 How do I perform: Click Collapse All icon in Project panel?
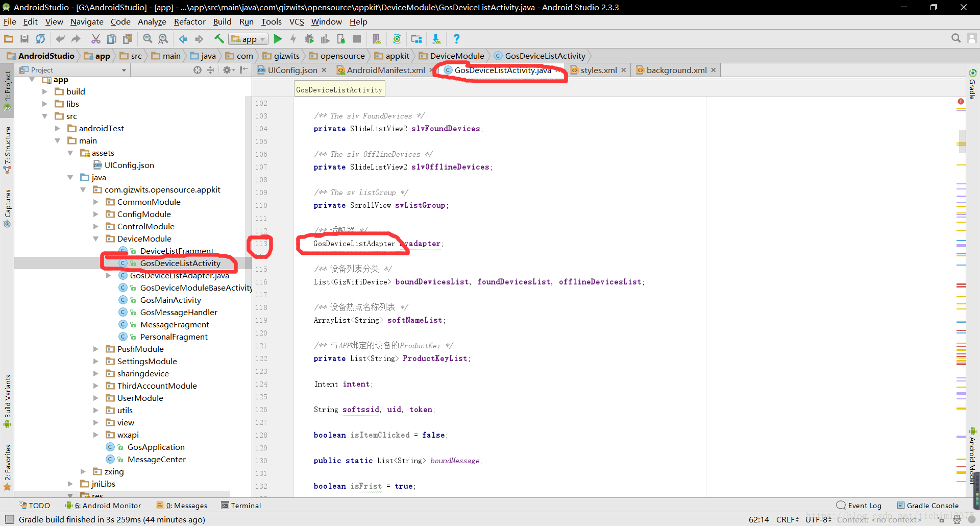(210, 70)
